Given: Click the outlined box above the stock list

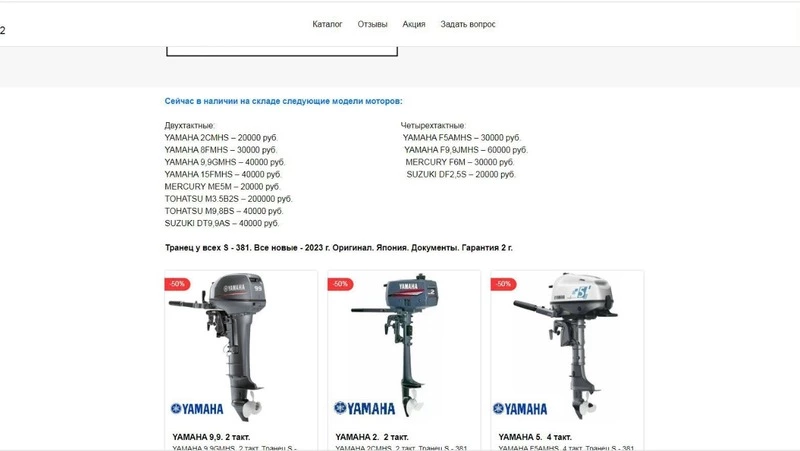Looking at the screenshot, I should click(x=281, y=50).
